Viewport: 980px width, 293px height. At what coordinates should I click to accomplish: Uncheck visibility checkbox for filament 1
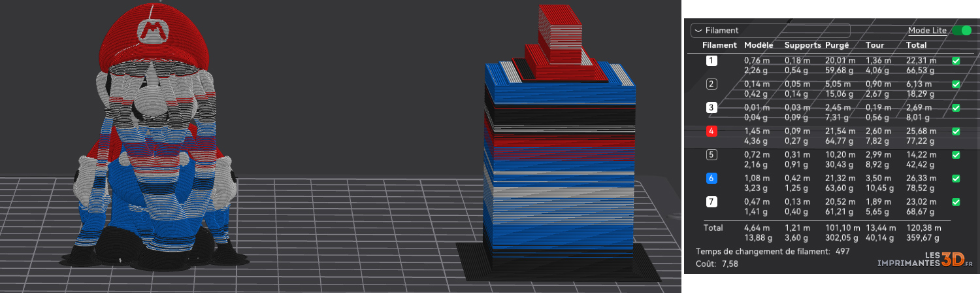956,60
